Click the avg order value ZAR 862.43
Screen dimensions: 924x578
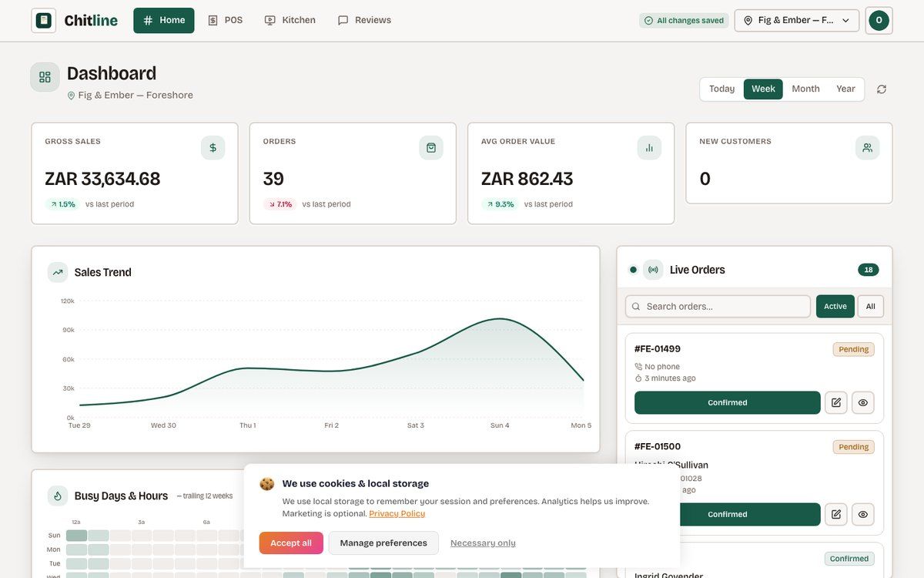click(x=527, y=179)
